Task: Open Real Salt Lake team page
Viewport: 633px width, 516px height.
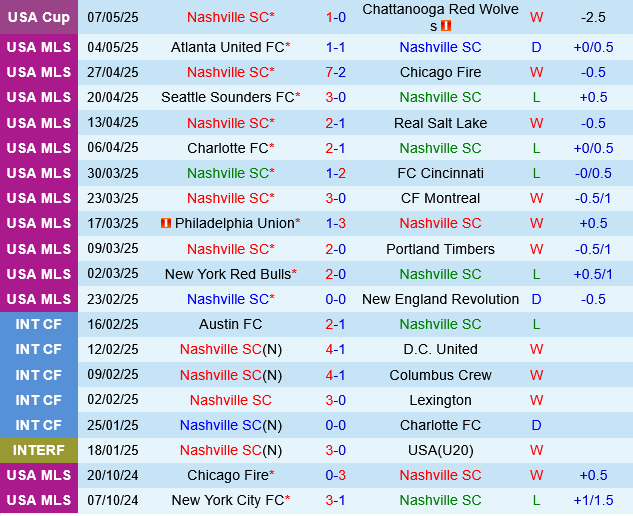Action: [x=440, y=123]
